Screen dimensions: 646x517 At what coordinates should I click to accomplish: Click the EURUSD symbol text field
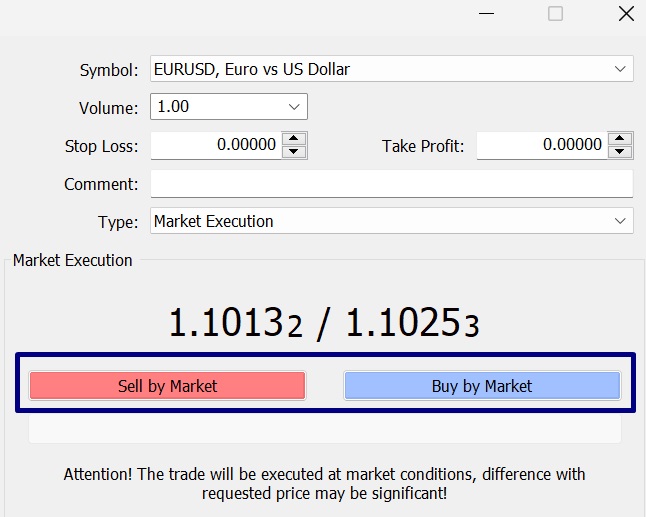click(x=380, y=69)
